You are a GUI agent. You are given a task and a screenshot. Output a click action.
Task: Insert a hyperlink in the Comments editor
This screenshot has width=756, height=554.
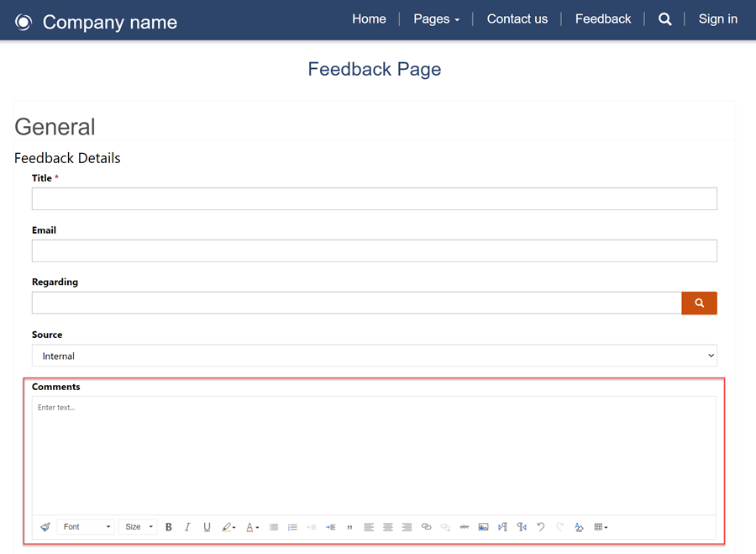[x=426, y=527]
